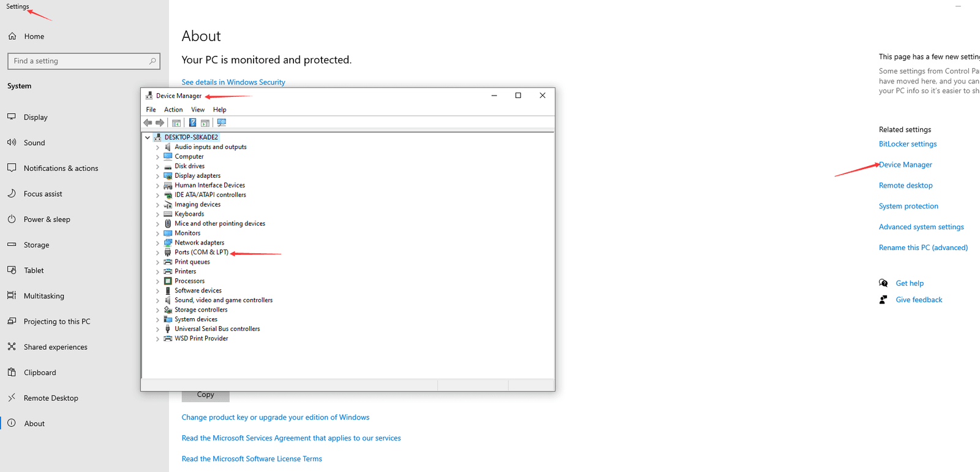Select the Monitors category icon
980x472 pixels.
168,233
